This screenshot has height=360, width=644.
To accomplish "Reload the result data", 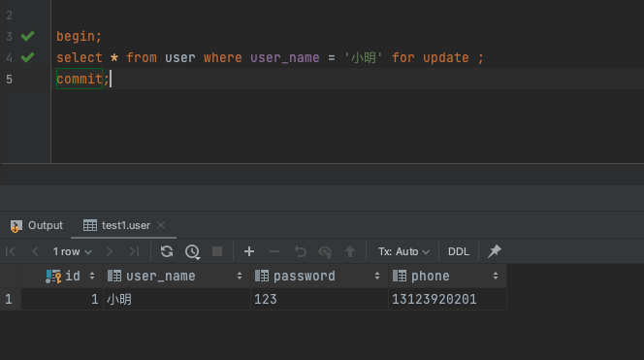I will 167,251.
